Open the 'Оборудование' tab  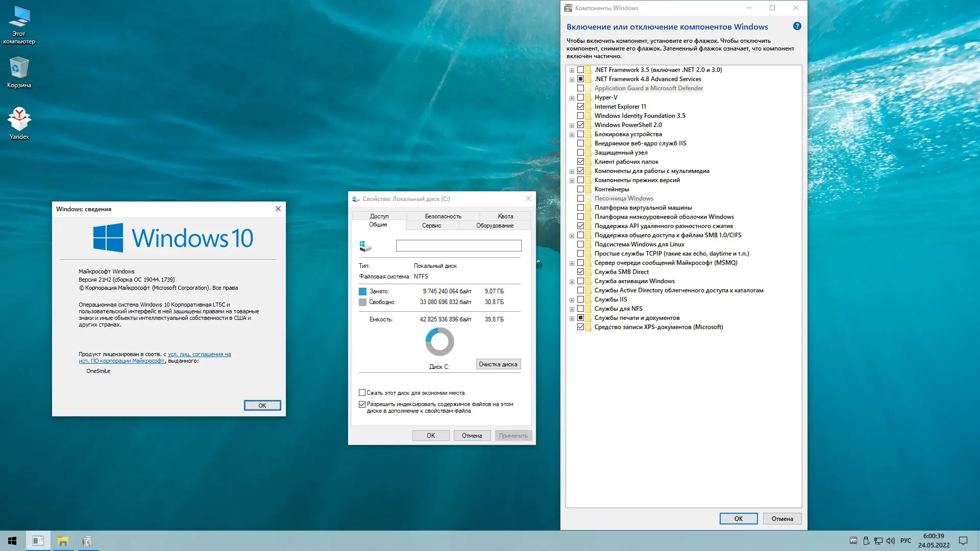pyautogui.click(x=495, y=226)
